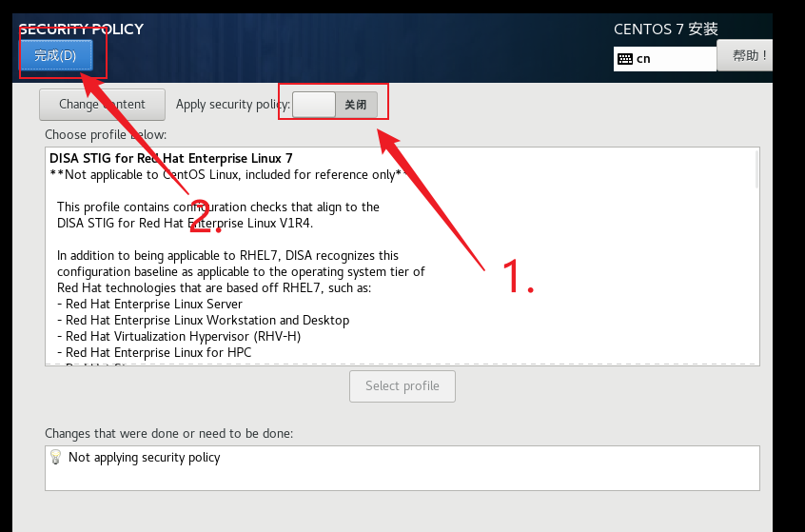Click the keyboard icon beside cn

625,59
